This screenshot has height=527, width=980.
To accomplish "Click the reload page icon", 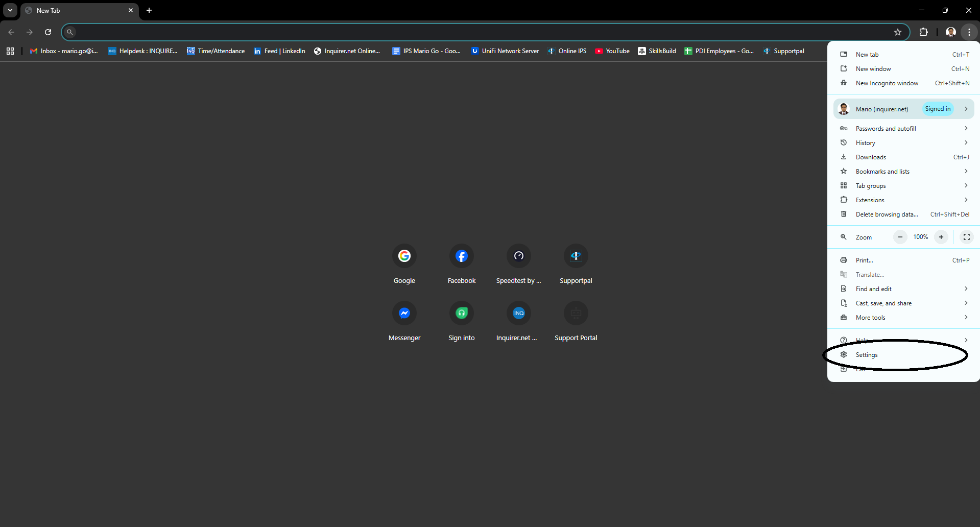I will point(48,32).
